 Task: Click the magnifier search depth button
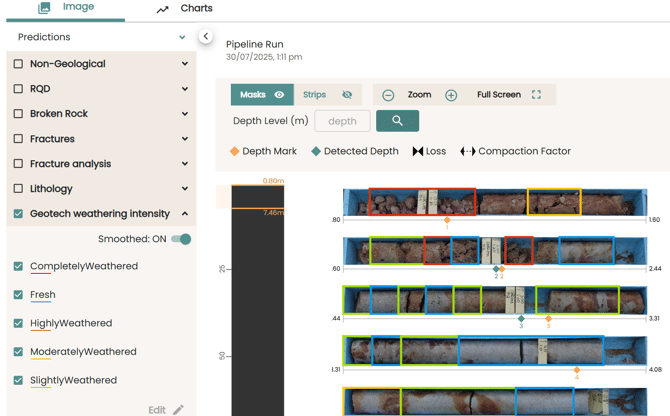click(397, 121)
